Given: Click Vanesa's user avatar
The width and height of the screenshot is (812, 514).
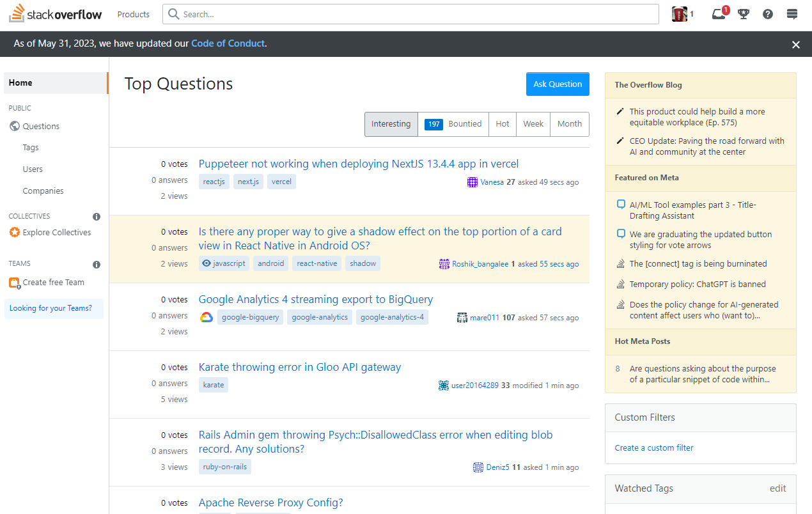Looking at the screenshot, I should (x=472, y=182).
